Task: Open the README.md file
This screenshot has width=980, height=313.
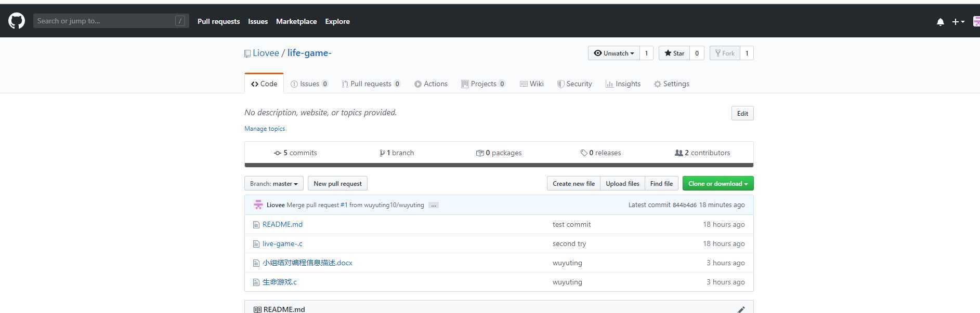Action: coord(282,224)
